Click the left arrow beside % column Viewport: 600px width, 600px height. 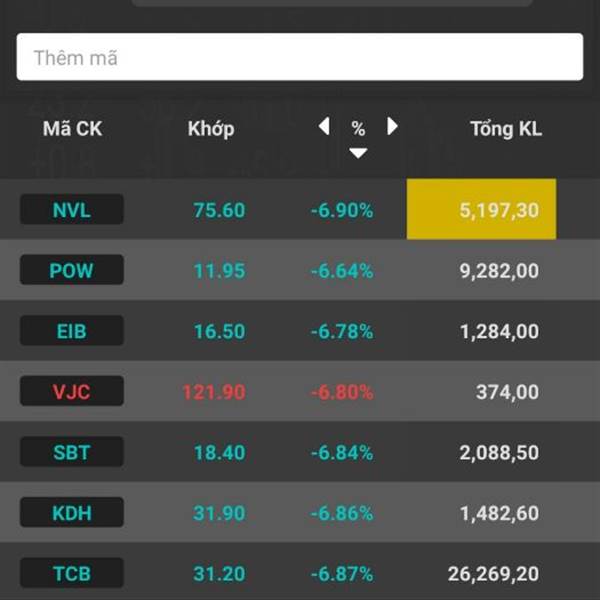tap(324, 126)
